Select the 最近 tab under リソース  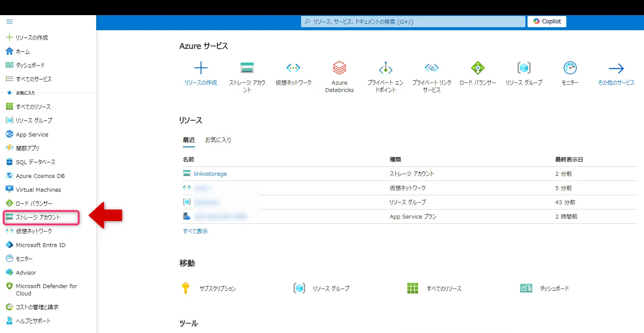click(189, 140)
